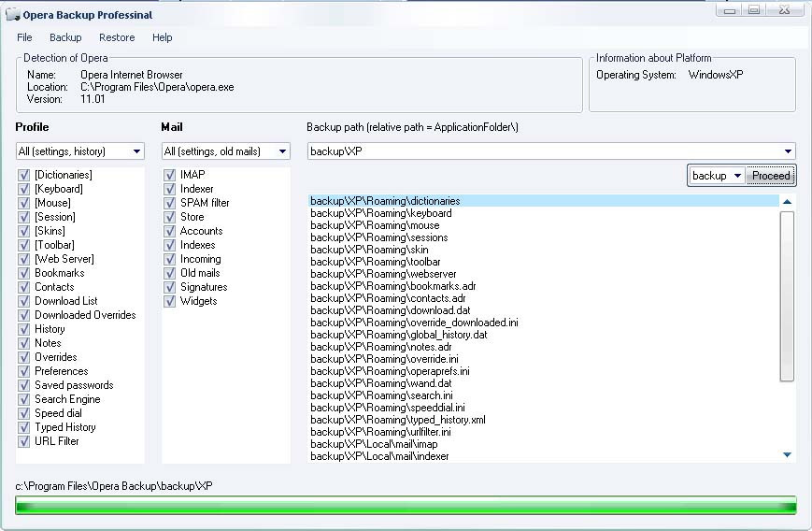Uncheck the Contacts checkbox
The height and width of the screenshot is (531, 812).
[x=23, y=286]
